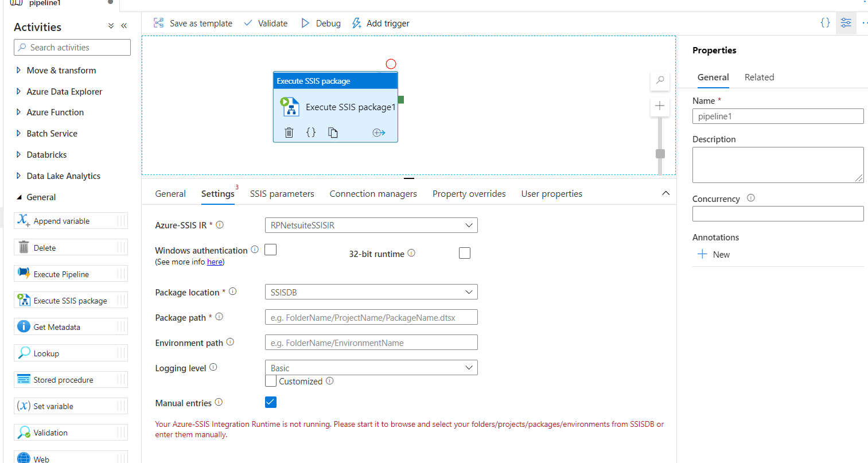Switch to the activity General tab
868x463 pixels.
click(x=170, y=194)
